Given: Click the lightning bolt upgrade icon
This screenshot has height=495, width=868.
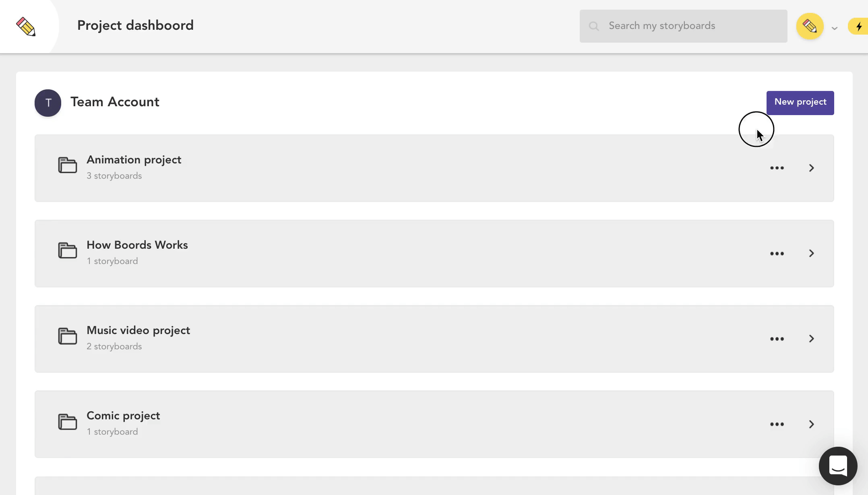Looking at the screenshot, I should coord(859,27).
